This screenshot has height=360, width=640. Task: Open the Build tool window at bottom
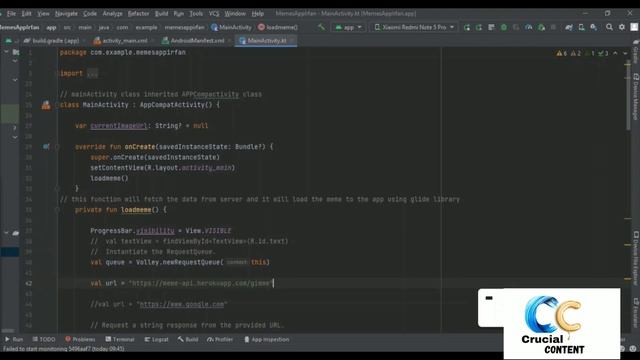point(188,339)
